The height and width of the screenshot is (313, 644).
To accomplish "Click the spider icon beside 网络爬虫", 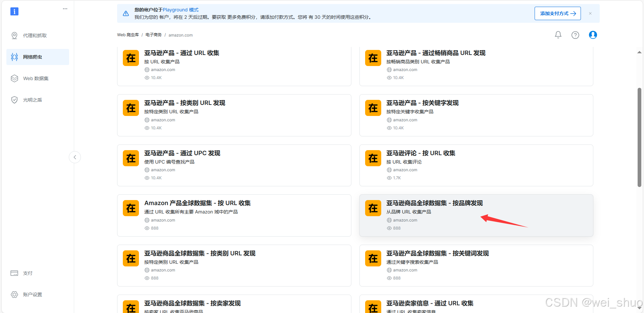I will click(14, 57).
